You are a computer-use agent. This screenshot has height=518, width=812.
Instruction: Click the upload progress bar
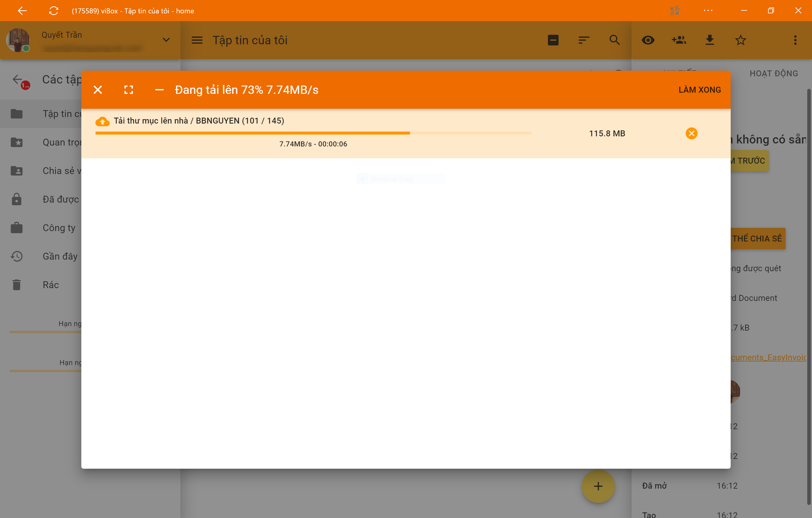tap(313, 133)
